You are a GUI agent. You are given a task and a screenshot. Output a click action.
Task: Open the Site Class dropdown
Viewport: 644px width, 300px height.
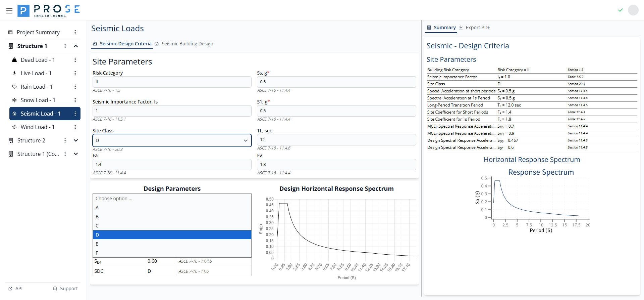pos(172,140)
